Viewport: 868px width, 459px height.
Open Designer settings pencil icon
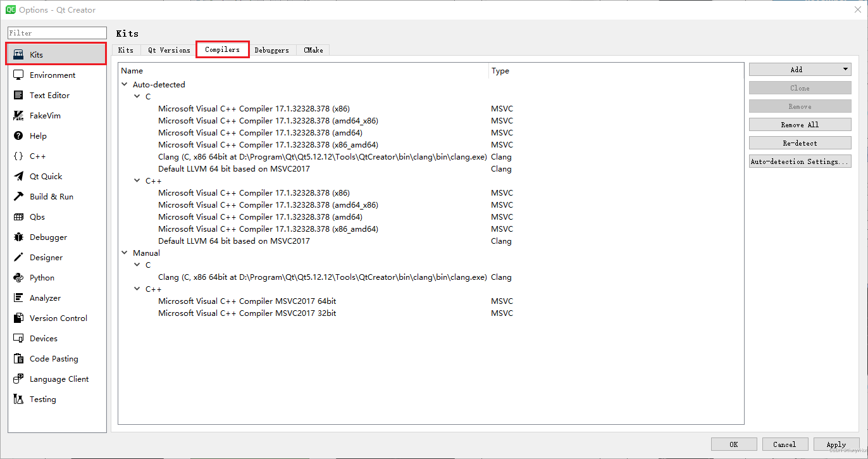18,258
